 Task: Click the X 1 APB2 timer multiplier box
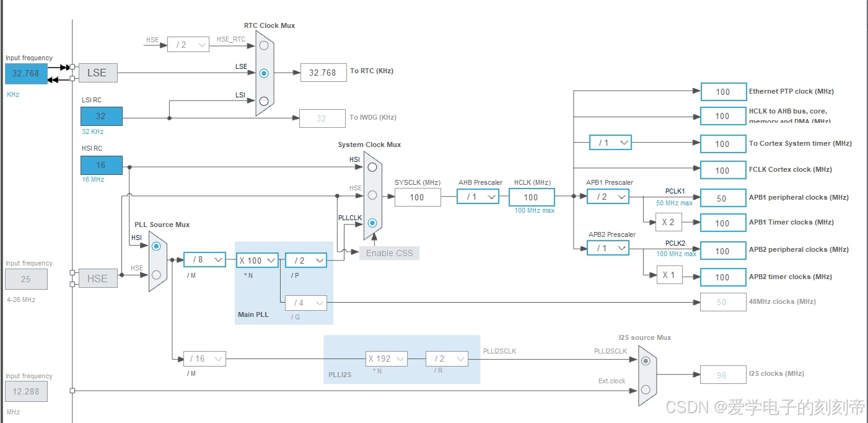pyautogui.click(x=669, y=275)
